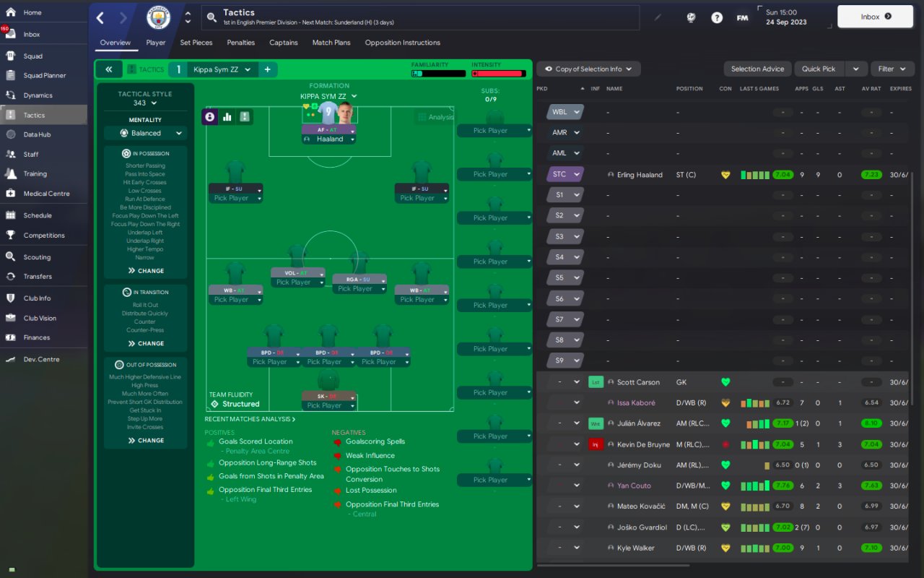Open the Staff icon in the sidebar

(x=10, y=154)
